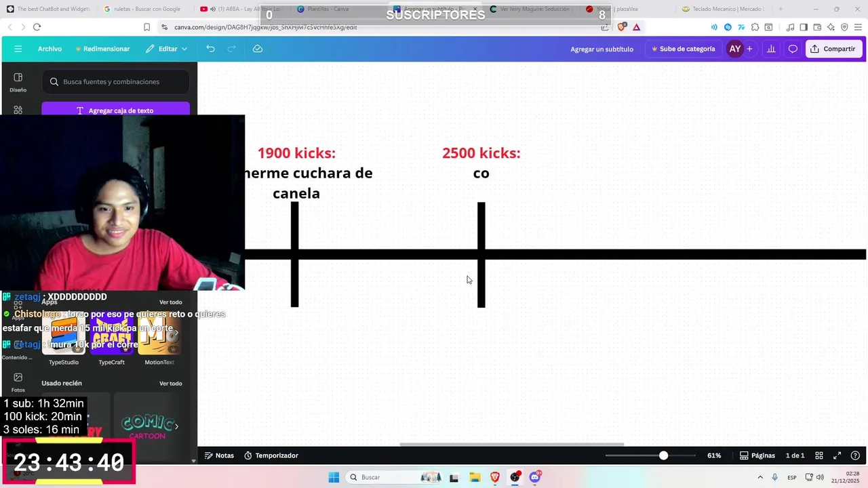Switch to 'Teclado Mecanico | Mercado' tab
Viewport: 868px width, 488px height.
tap(724, 9)
